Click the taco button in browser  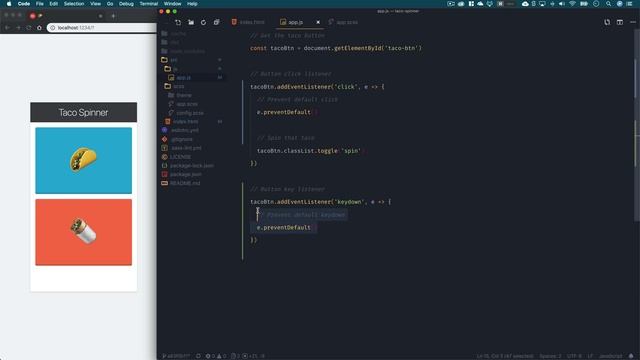point(84,160)
